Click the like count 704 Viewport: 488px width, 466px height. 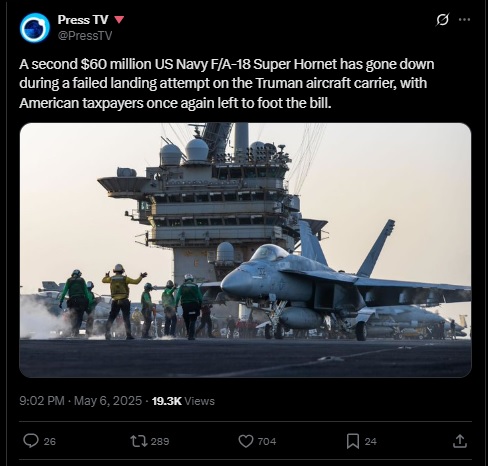(x=267, y=441)
